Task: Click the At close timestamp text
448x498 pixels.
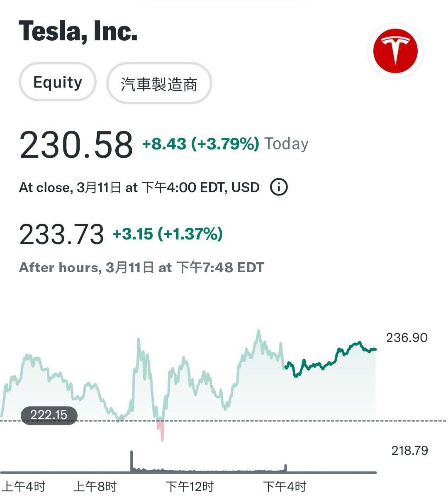Action: pos(139,188)
